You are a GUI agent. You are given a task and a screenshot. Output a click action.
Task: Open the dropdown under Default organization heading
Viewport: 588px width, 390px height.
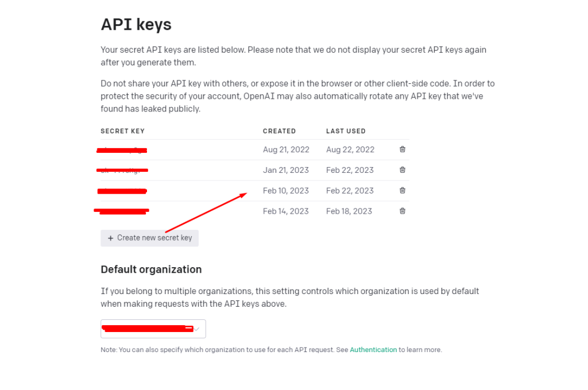pyautogui.click(x=153, y=329)
